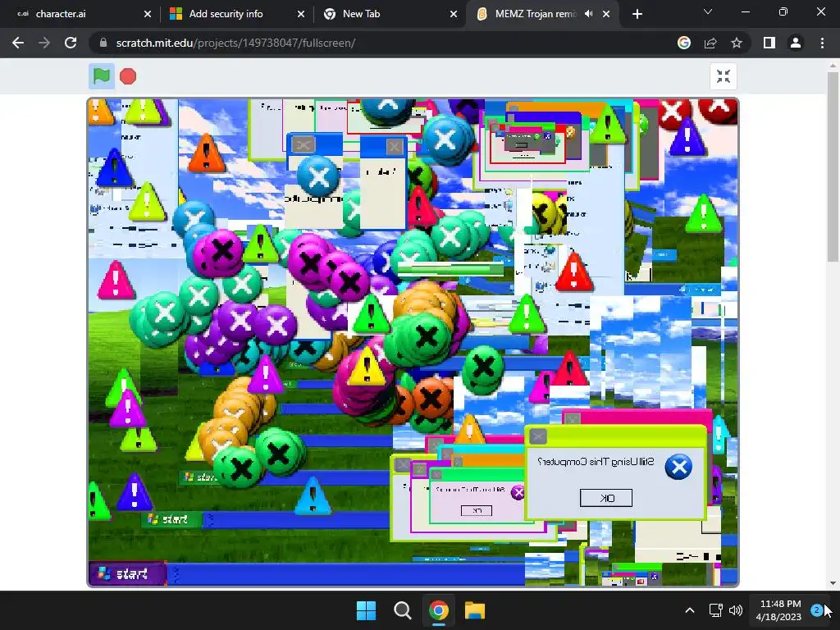This screenshot has height=630, width=840.
Task: Open Google account icon in address bar
Action: click(x=684, y=43)
